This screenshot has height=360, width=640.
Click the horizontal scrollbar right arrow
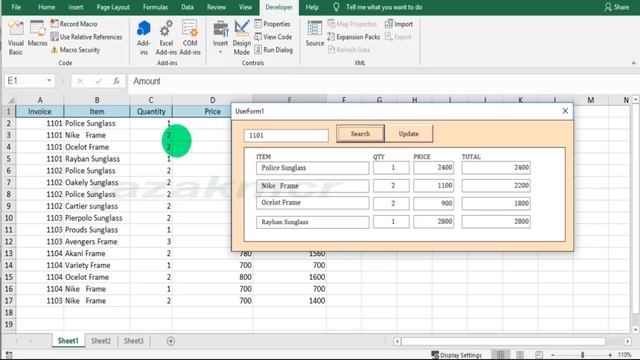coord(628,341)
